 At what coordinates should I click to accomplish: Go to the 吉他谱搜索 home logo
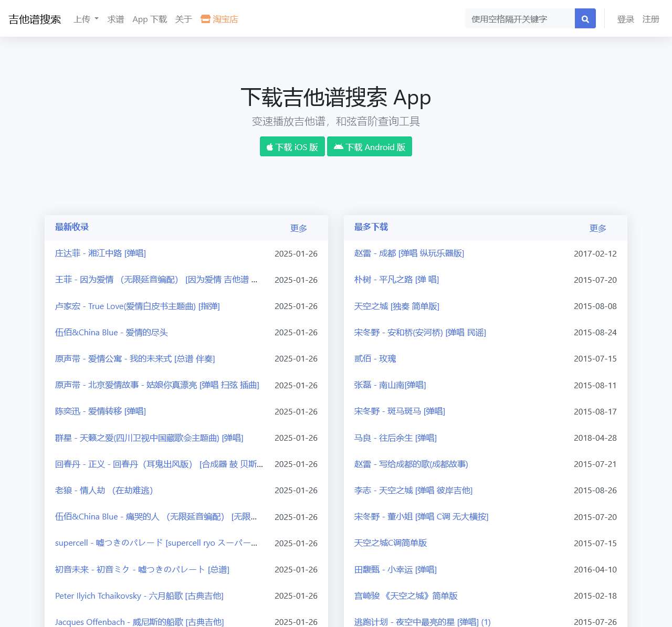35,19
